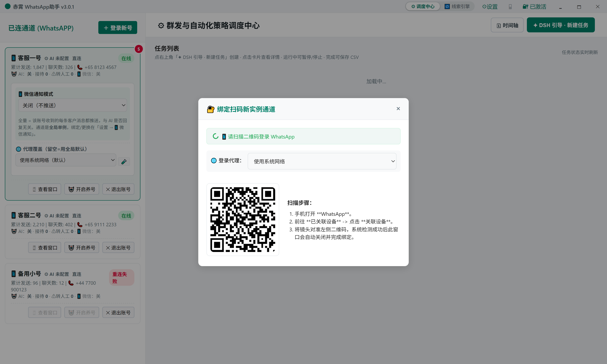Open 客服一号's 代理覆盖 proxy dropdown
607x364 pixels.
[x=66, y=160]
